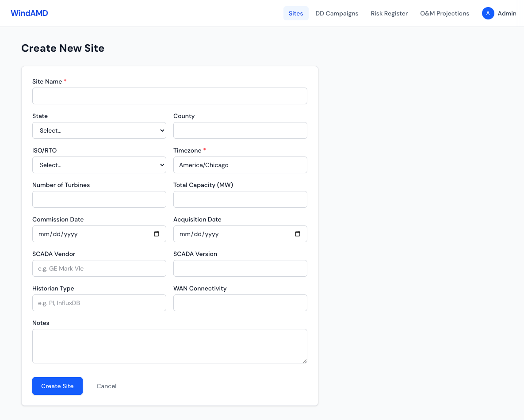
Task: Open the Acquisition Date calendar picker icon
Action: pos(298,234)
